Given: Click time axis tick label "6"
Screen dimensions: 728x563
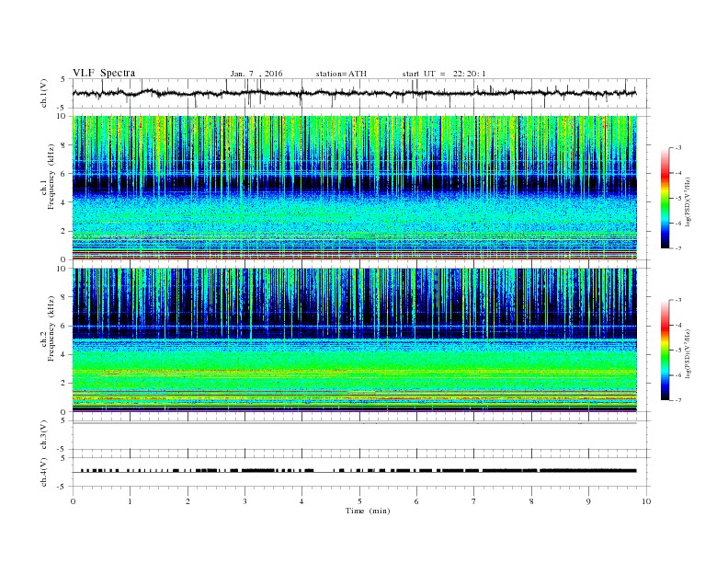Looking at the screenshot, I should point(416,501).
